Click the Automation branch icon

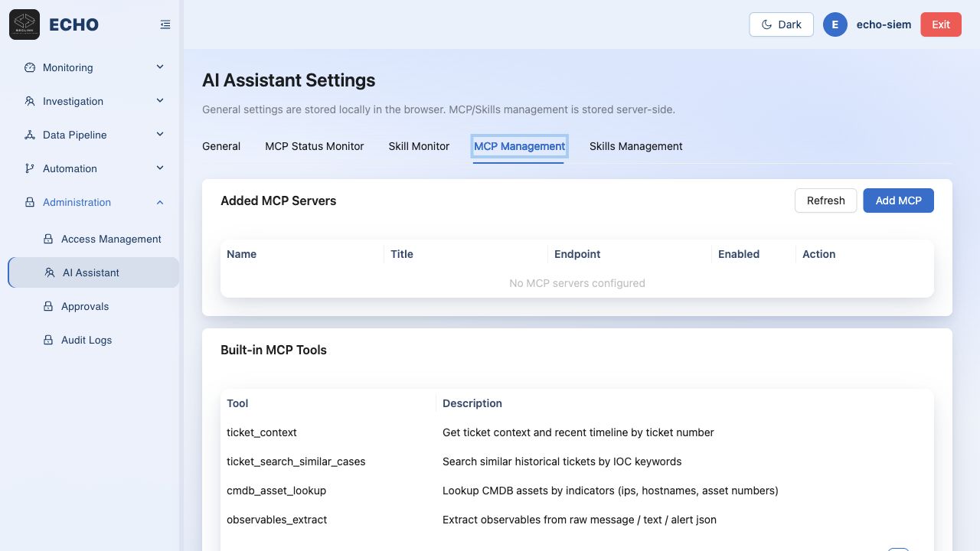pos(30,168)
